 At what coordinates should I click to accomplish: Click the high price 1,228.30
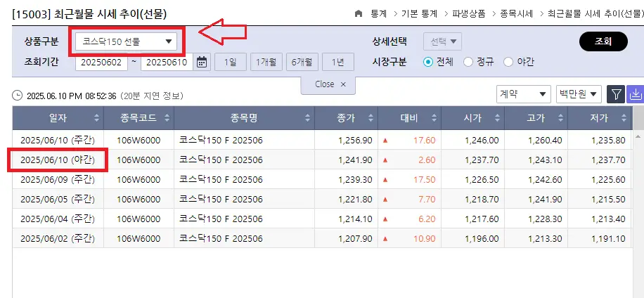[x=545, y=219]
